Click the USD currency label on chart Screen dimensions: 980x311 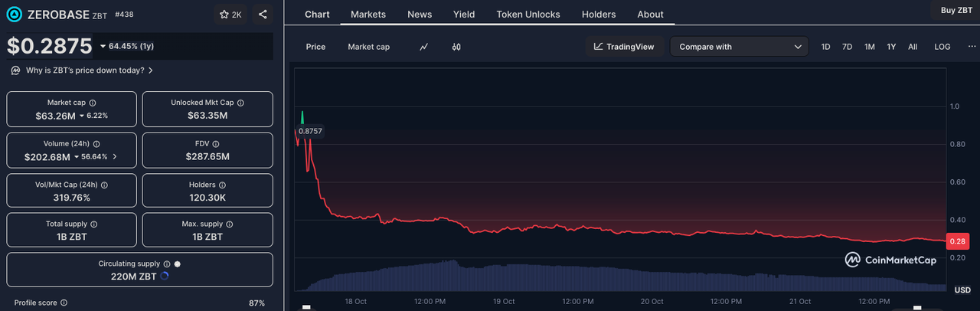tap(962, 290)
